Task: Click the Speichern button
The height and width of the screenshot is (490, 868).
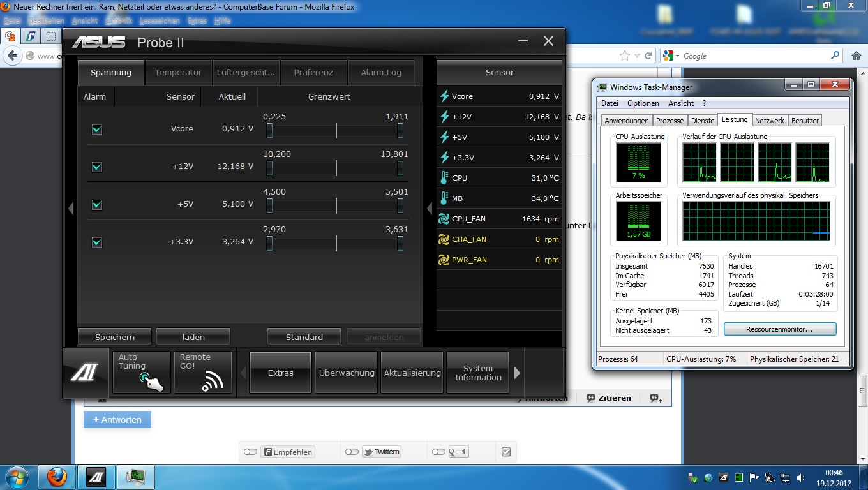Action: coord(115,337)
